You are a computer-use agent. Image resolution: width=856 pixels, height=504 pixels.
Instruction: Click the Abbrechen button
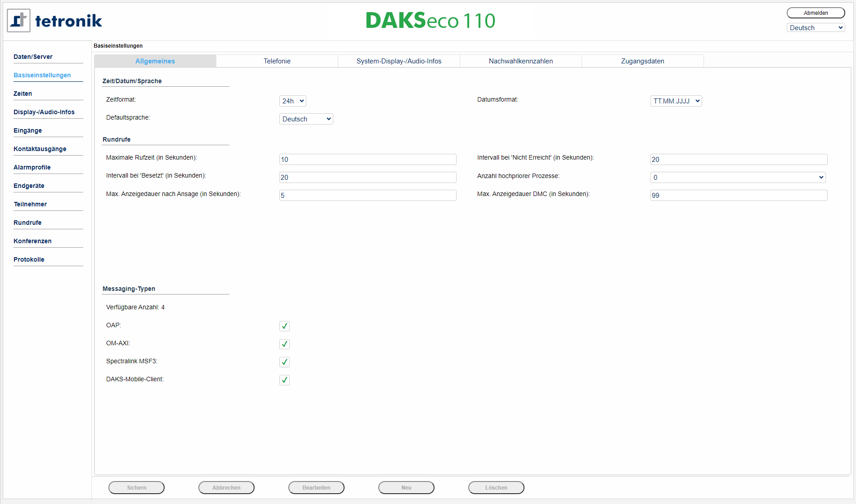(226, 488)
